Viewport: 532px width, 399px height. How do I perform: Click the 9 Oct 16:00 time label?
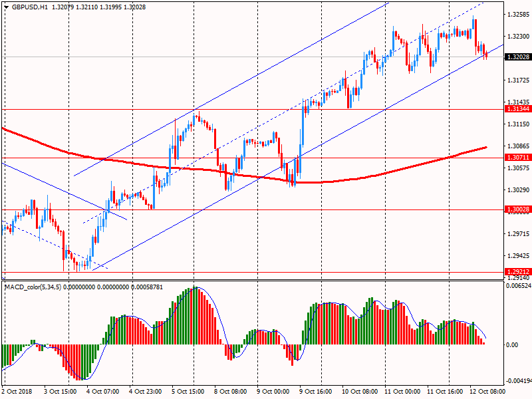click(315, 392)
